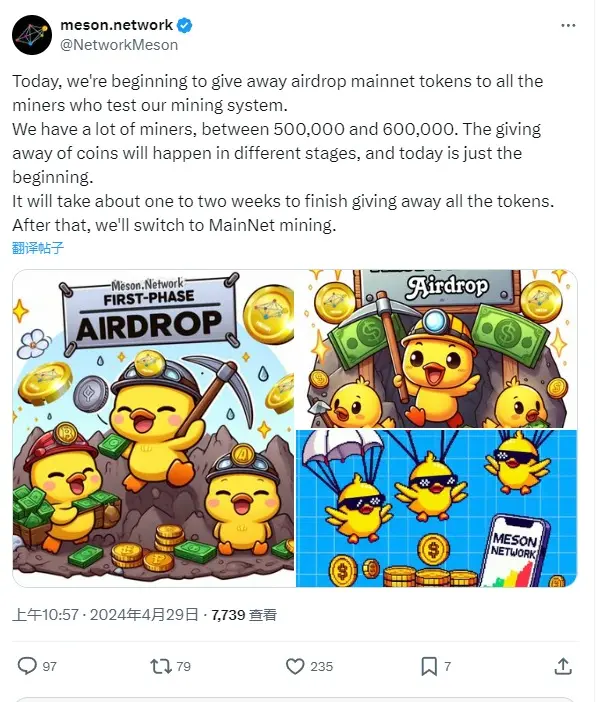The image size is (597, 702).
Task: Click the share upload icon
Action: [x=563, y=666]
